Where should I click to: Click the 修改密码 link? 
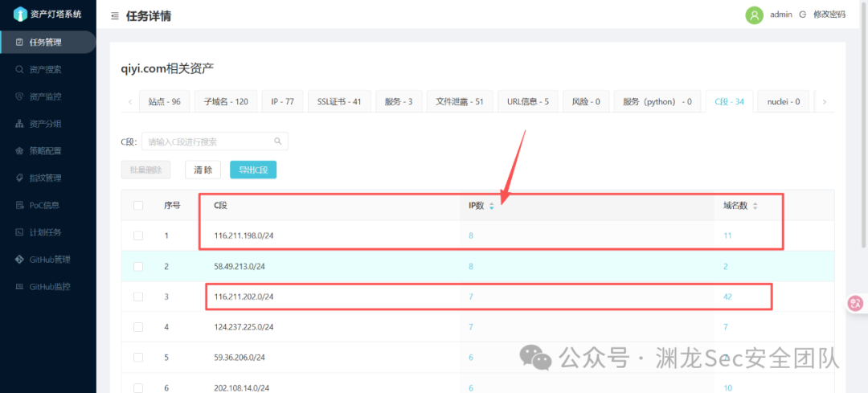point(829,15)
